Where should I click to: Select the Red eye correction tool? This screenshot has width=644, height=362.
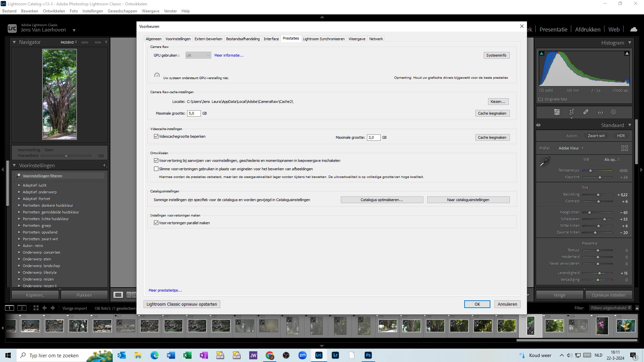click(600, 112)
